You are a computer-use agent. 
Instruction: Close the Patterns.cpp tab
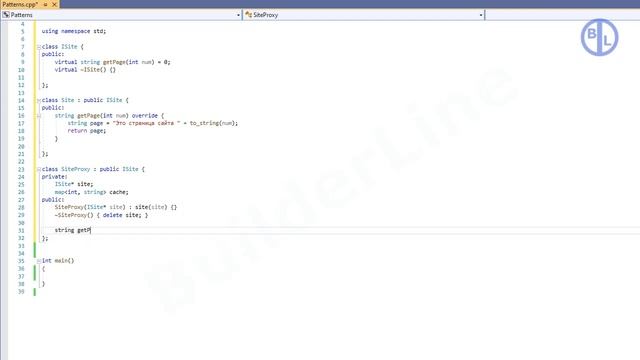point(54,4)
